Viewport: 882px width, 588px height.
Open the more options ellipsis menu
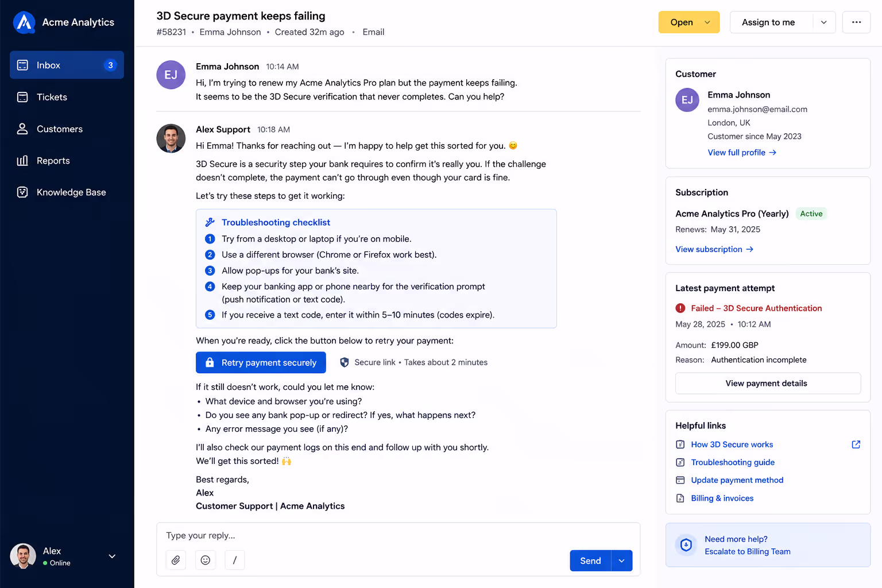[856, 22]
